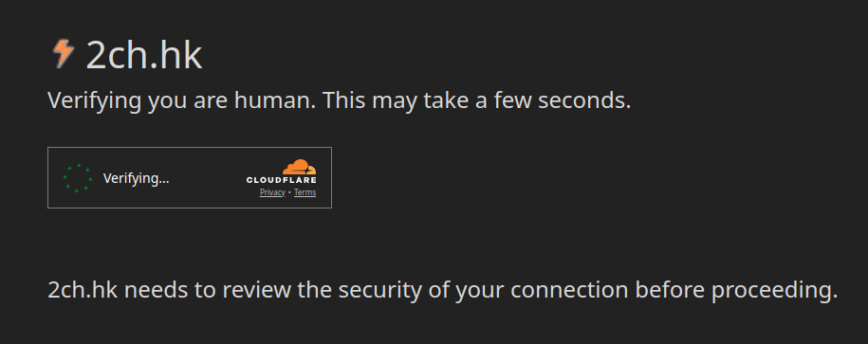
Task: Click the word "needs" in bottom sentence
Action: (x=157, y=290)
